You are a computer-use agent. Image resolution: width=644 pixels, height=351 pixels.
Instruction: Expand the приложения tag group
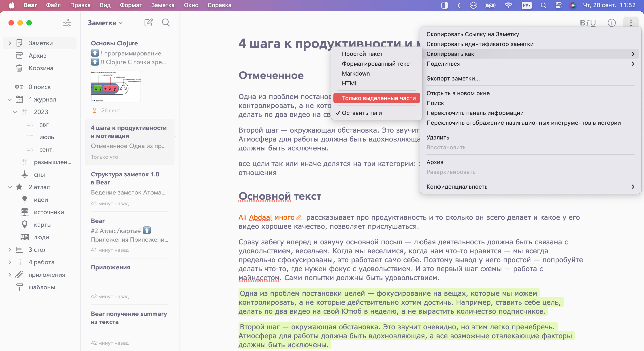[x=10, y=275]
